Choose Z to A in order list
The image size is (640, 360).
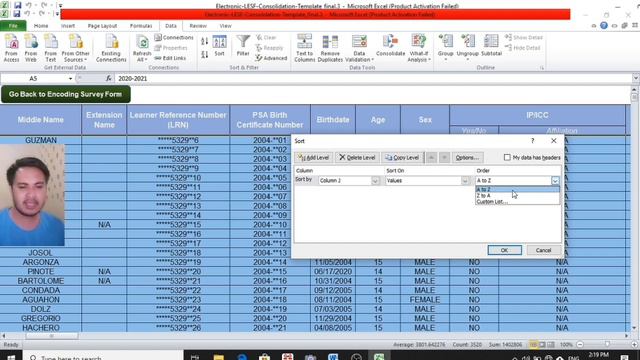[x=517, y=196]
